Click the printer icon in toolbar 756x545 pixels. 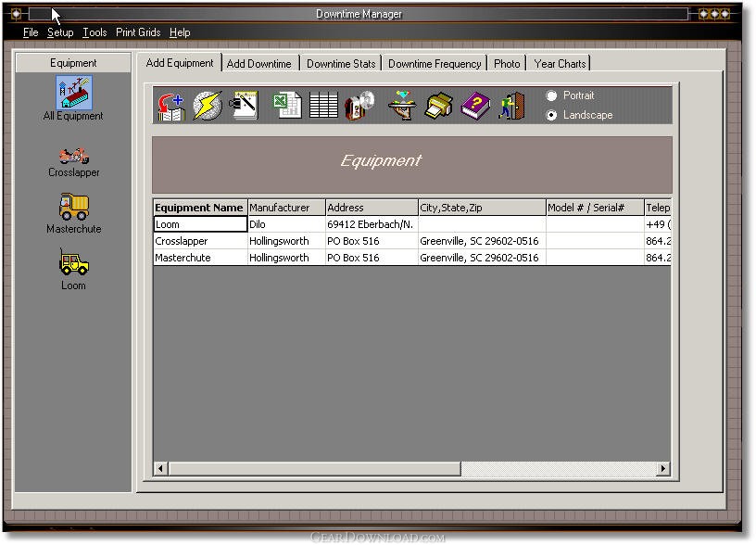coord(438,106)
